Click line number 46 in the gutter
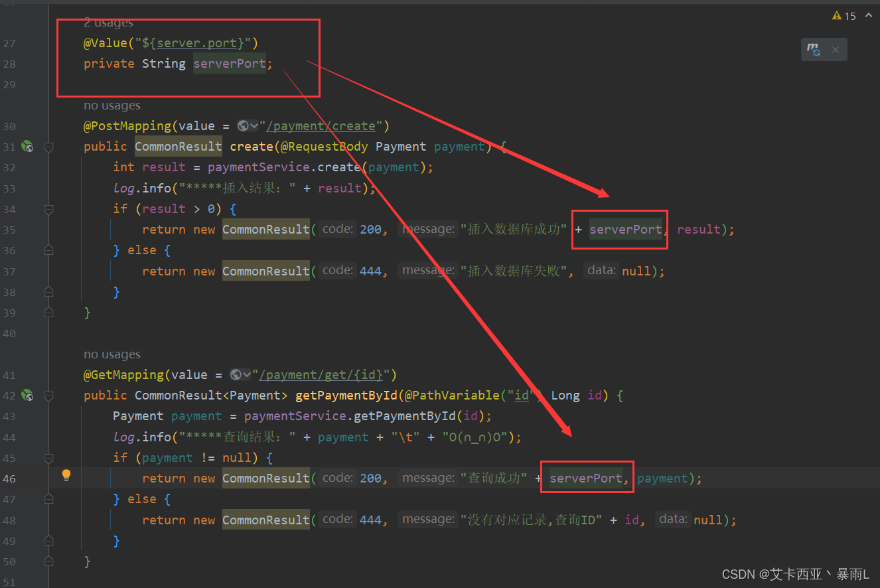Screen dimensions: 880x588 (9, 478)
